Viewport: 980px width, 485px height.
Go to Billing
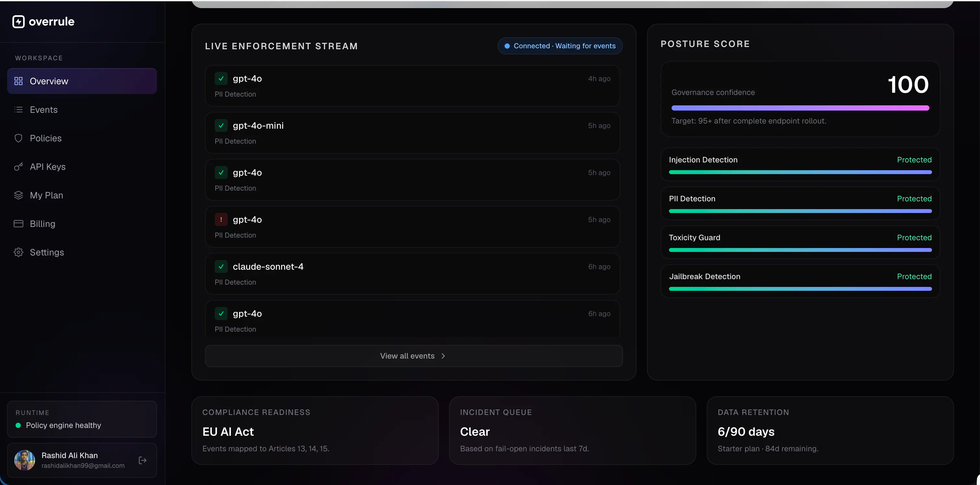[x=82, y=224]
